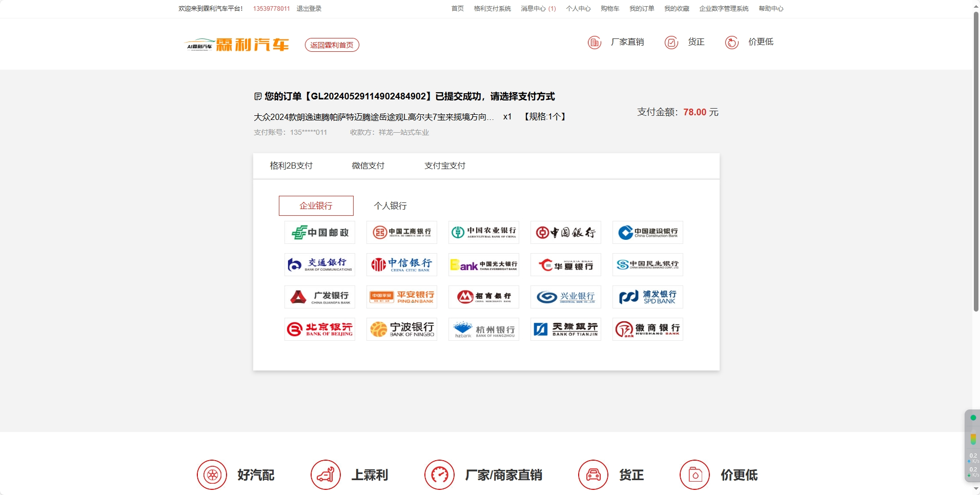Click the 货正 header icon
This screenshot has width=980, height=495.
[671, 43]
